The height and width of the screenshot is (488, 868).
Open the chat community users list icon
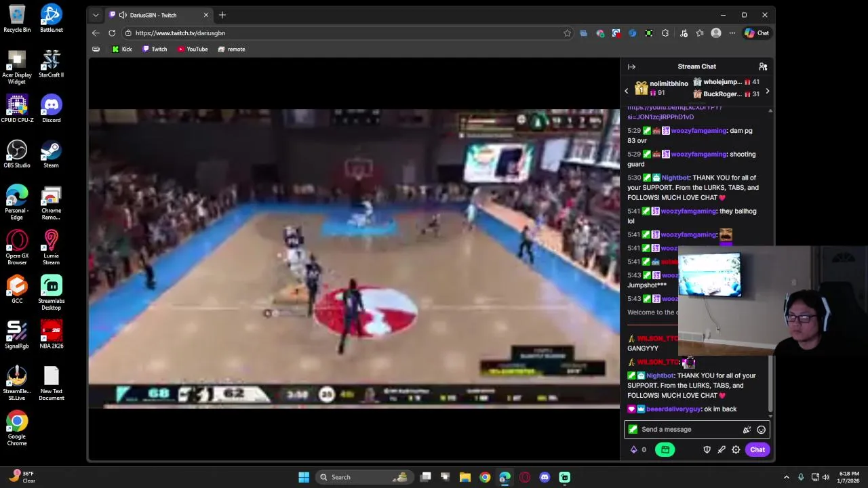pos(763,66)
